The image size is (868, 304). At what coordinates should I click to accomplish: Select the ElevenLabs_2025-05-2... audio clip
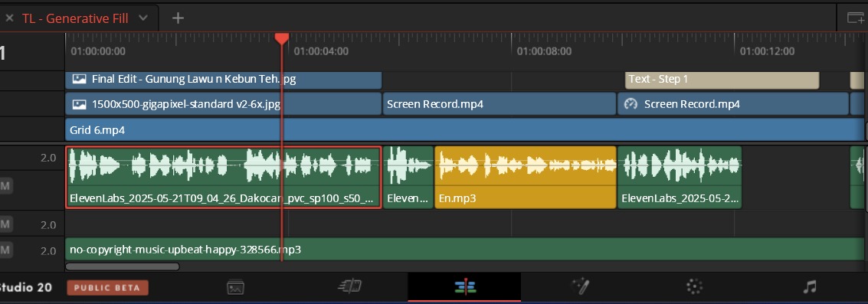coord(680,177)
